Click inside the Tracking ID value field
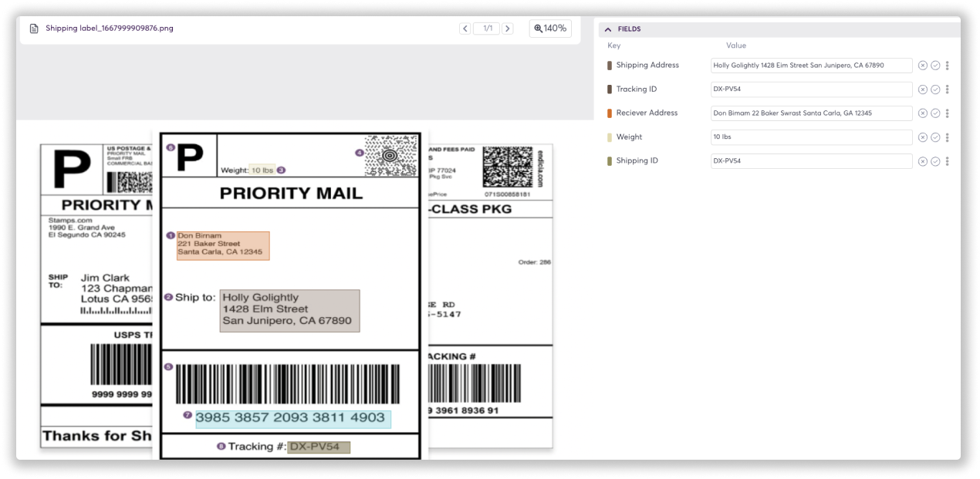Image resolution: width=980 pixels, height=479 pixels. [811, 89]
